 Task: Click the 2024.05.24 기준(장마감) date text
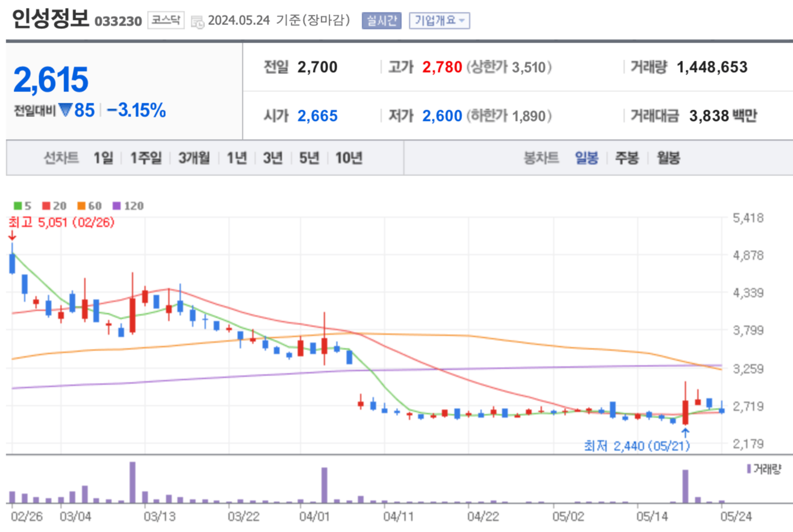[x=279, y=20]
